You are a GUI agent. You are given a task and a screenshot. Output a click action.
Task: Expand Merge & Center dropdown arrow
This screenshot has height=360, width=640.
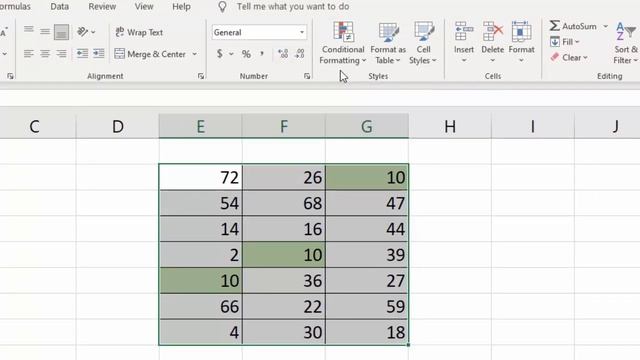coord(194,54)
